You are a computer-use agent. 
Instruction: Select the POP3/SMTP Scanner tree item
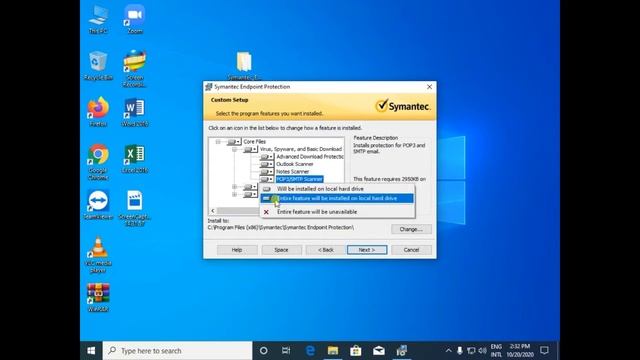point(299,179)
